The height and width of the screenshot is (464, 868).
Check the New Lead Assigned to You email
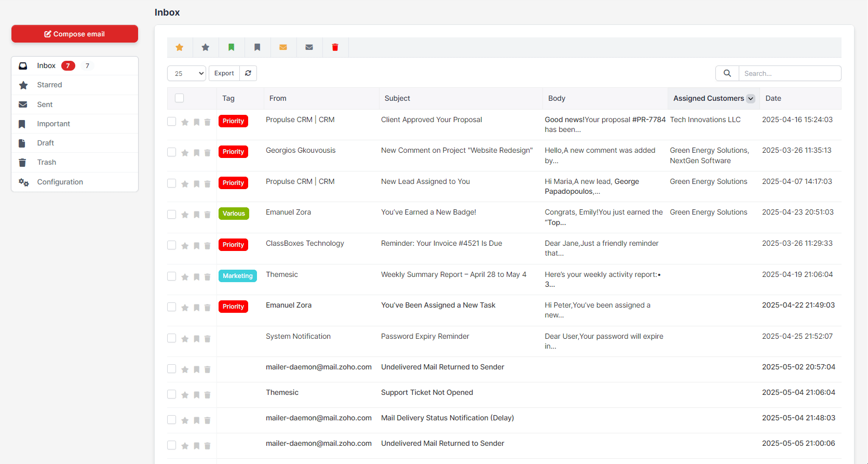172,183
